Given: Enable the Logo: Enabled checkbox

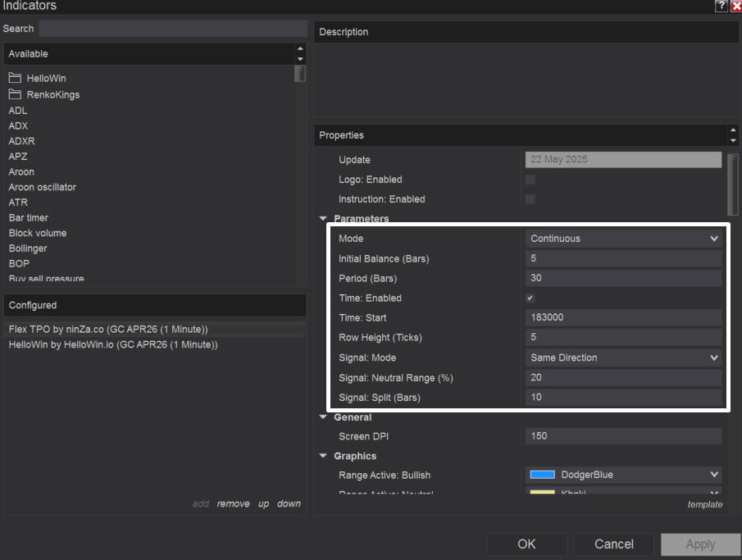Looking at the screenshot, I should click(x=530, y=180).
